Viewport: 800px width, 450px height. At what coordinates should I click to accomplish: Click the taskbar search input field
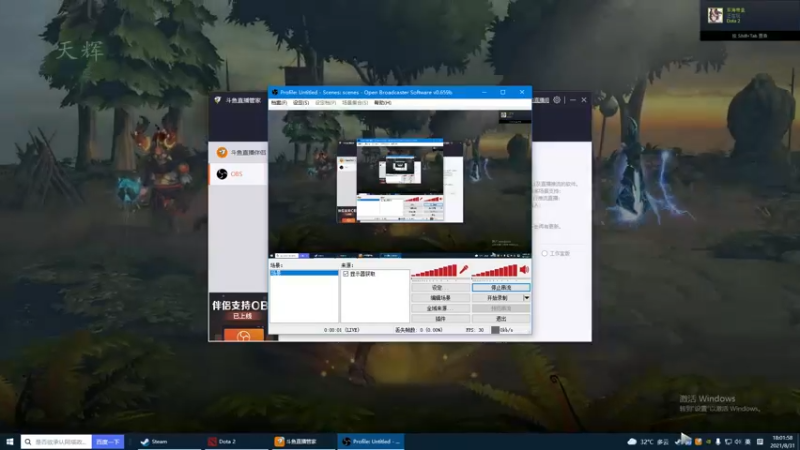pos(57,441)
